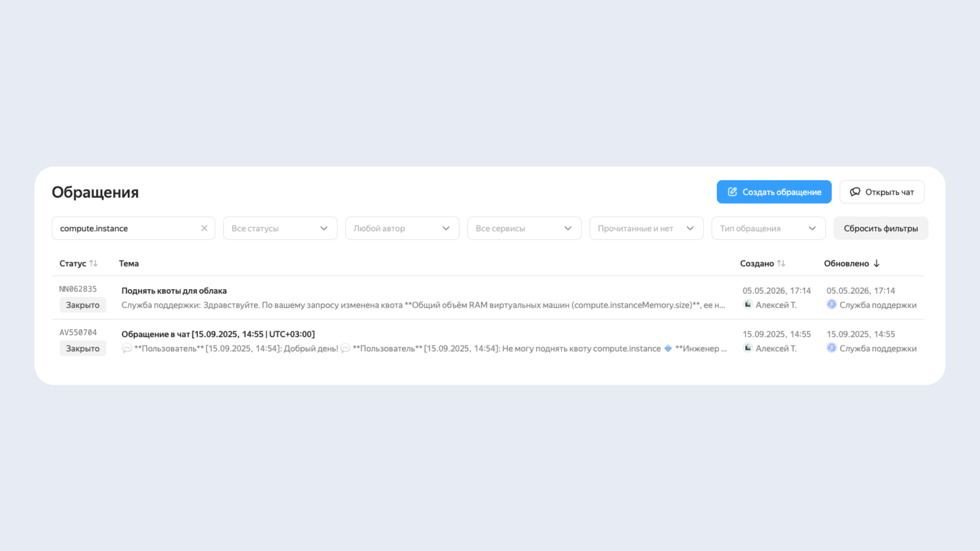Click Алексей Т. avatar in row AV550704
Image resolution: width=980 pixels, height=551 pixels.
pos(747,348)
